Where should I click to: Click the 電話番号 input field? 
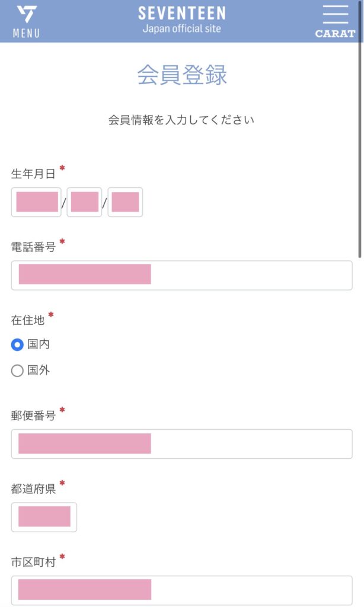pyautogui.click(x=181, y=274)
